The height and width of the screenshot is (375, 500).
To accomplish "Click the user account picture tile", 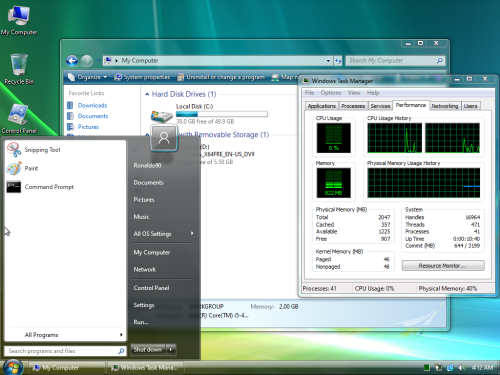I will tap(164, 138).
